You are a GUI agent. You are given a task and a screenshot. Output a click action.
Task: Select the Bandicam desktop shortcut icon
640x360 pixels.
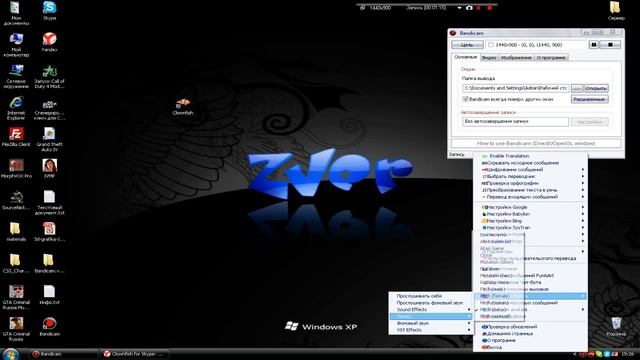[x=49, y=324]
